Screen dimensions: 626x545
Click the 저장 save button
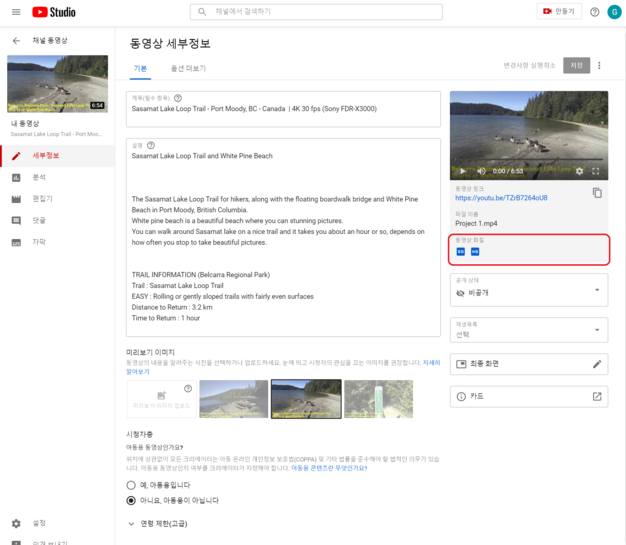point(576,66)
